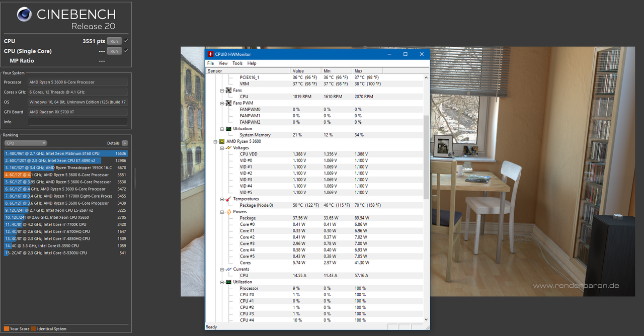The height and width of the screenshot is (336, 644).
Task: Collapse the AMD Ryzen 5 3600 node
Action: pyautogui.click(x=215, y=141)
